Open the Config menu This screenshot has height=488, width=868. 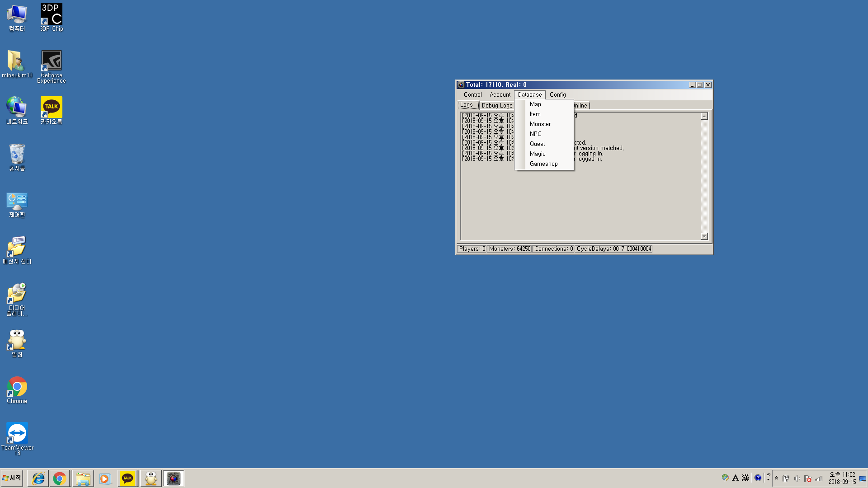click(x=557, y=95)
